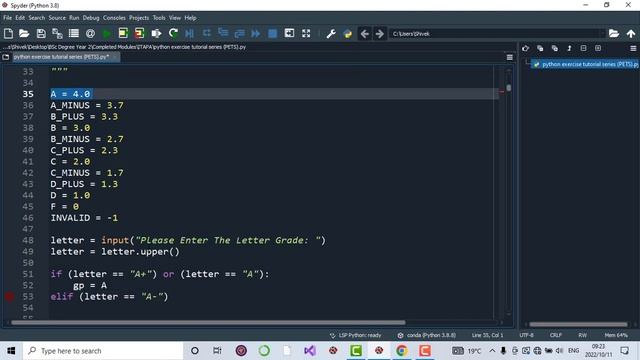
Task: Click debug step over icon
Action: click(207, 33)
